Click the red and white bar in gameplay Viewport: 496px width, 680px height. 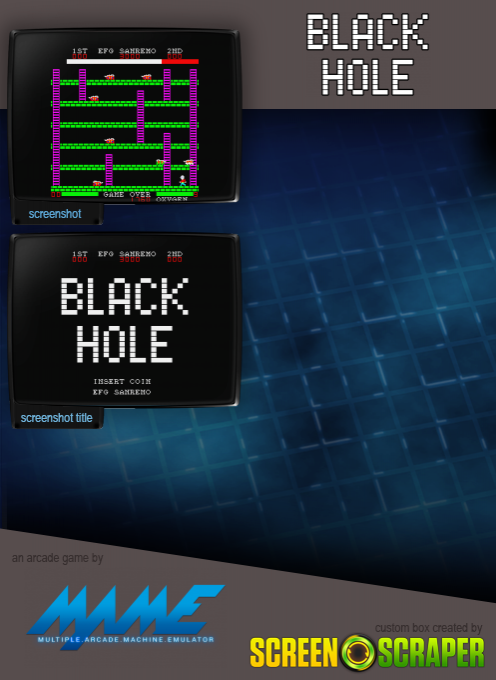point(133,62)
